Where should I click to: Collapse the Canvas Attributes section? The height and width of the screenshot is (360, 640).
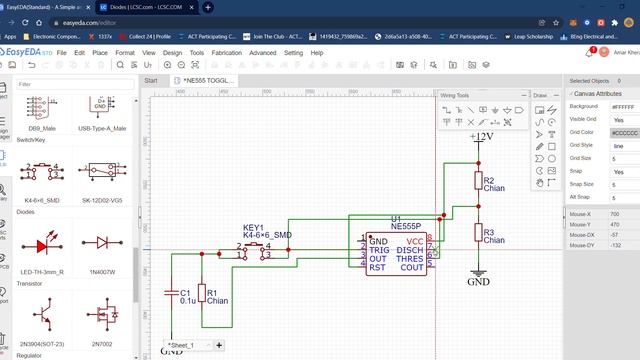[596, 93]
